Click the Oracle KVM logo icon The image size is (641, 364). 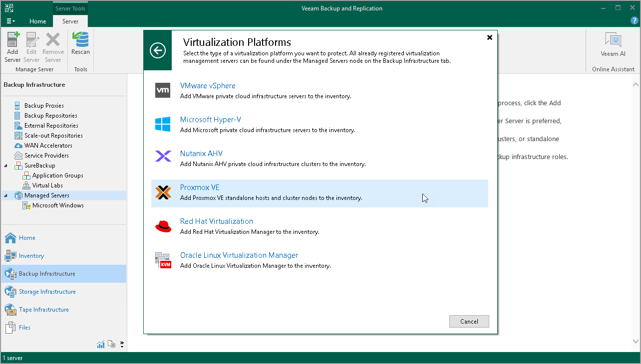point(163,260)
